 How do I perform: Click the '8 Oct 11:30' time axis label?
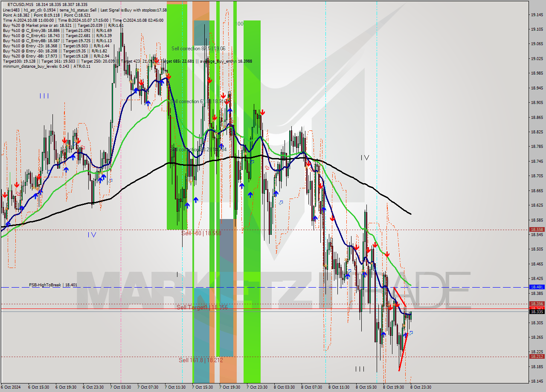point(339,387)
